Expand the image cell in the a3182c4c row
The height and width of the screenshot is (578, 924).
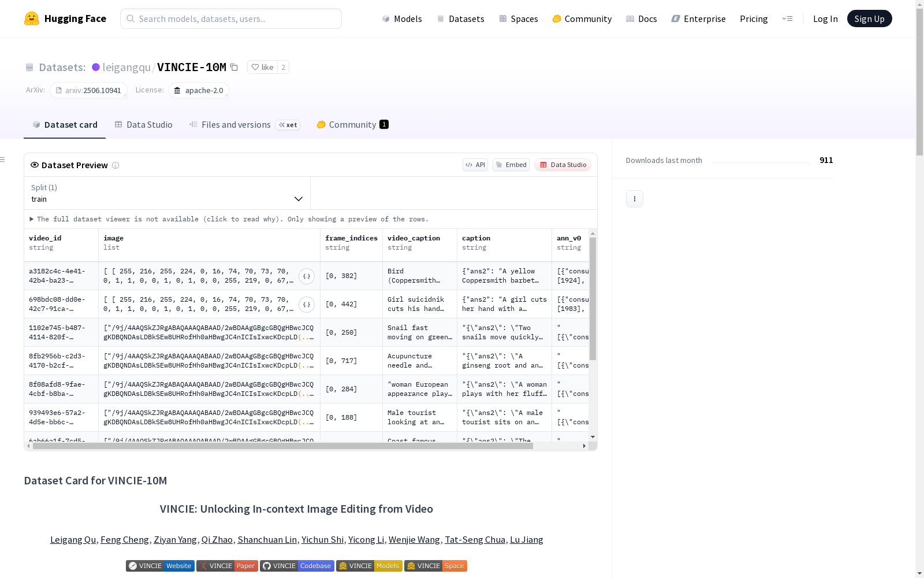pyautogui.click(x=307, y=276)
